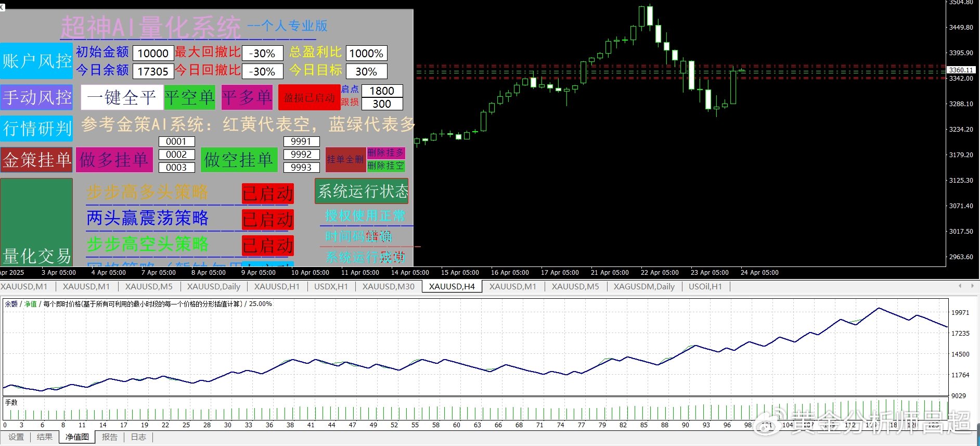Switch to the USDX,H1 chart tab
This screenshot has height=446, width=980.
[x=331, y=286]
